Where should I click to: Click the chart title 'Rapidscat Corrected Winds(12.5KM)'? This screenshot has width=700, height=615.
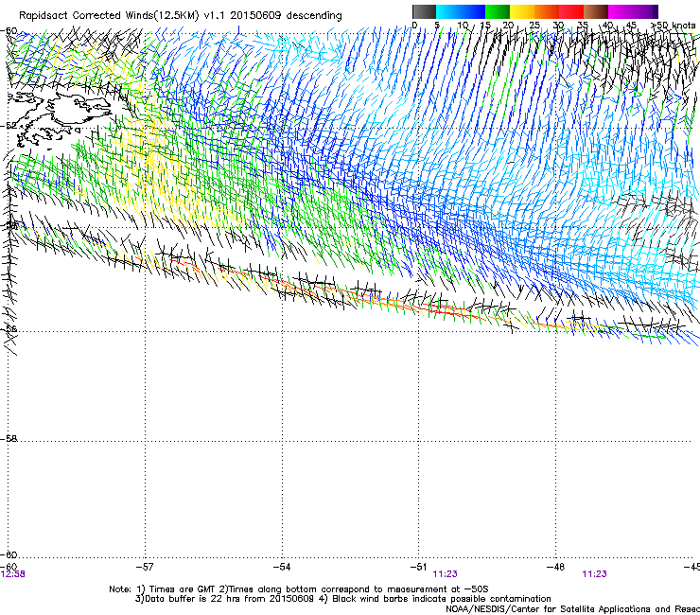(x=109, y=16)
